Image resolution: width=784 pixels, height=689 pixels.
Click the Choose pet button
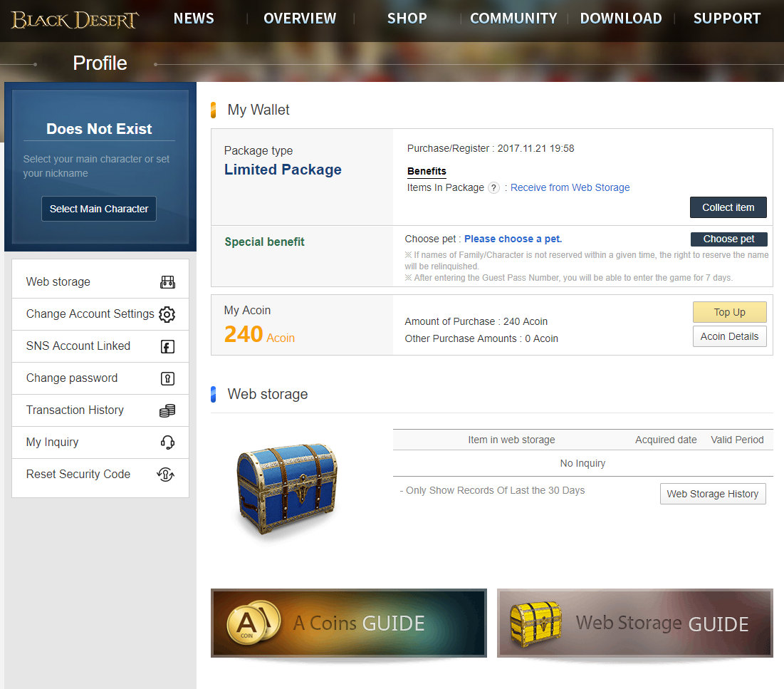click(728, 239)
